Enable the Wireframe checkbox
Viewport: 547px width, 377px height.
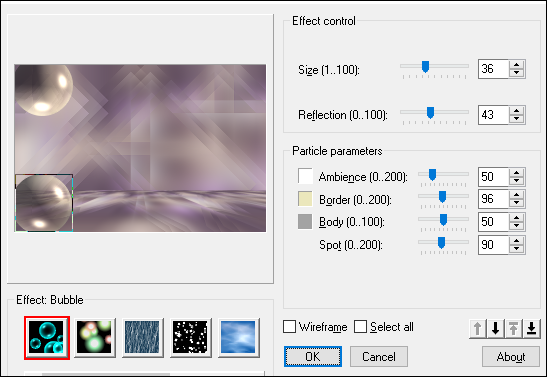(x=290, y=327)
